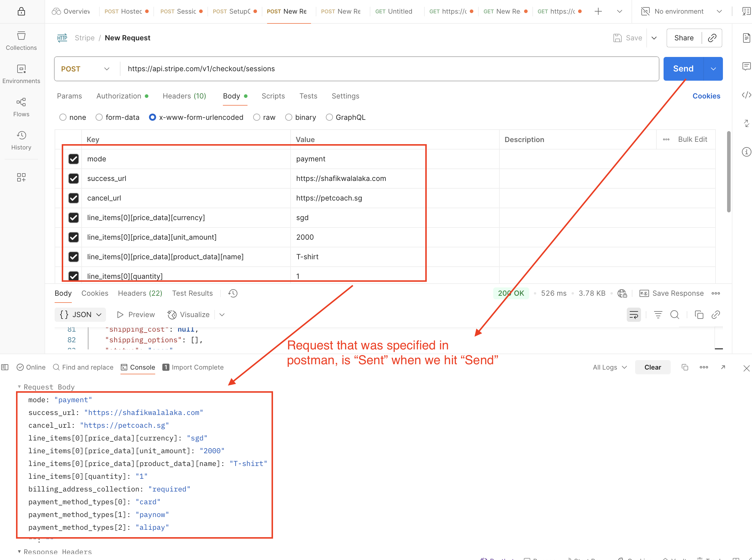Open the POST method dropdown
This screenshot has height=560, width=752.
click(x=85, y=69)
